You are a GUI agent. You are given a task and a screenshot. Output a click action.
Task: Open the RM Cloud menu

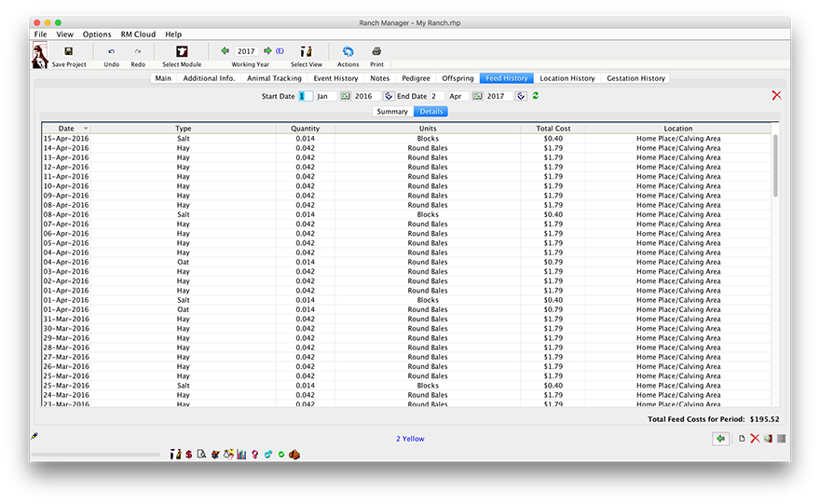tap(138, 34)
